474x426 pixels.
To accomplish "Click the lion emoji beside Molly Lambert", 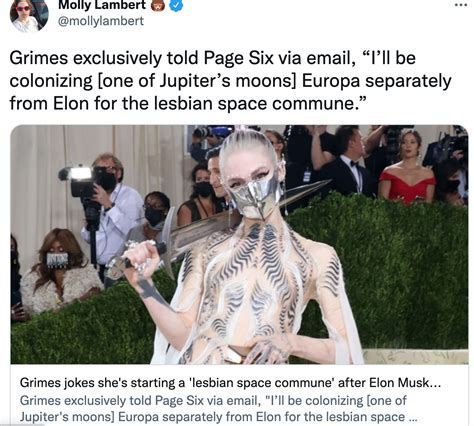I will [158, 5].
